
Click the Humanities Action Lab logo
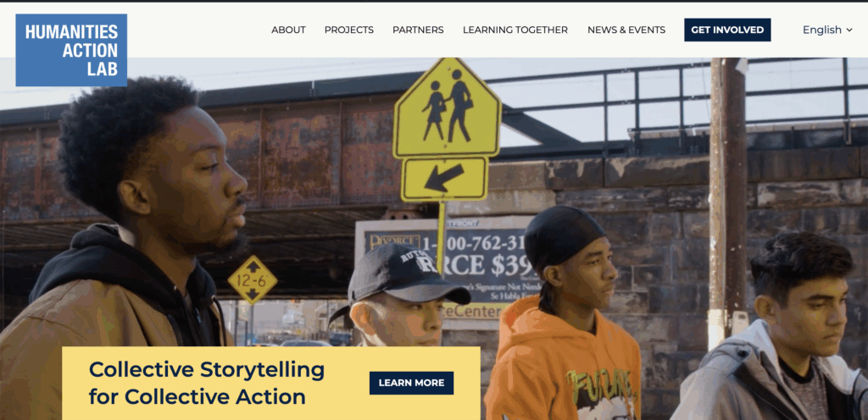(x=71, y=50)
